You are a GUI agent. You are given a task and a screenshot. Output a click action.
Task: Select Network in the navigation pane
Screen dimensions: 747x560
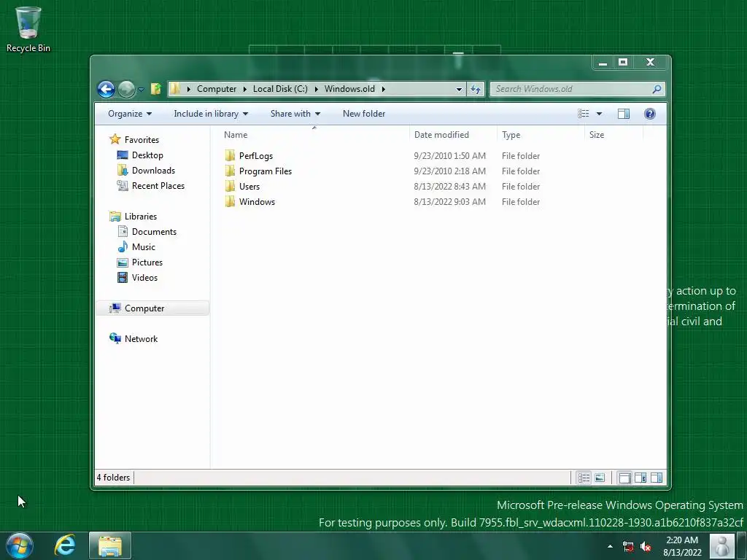pos(141,338)
